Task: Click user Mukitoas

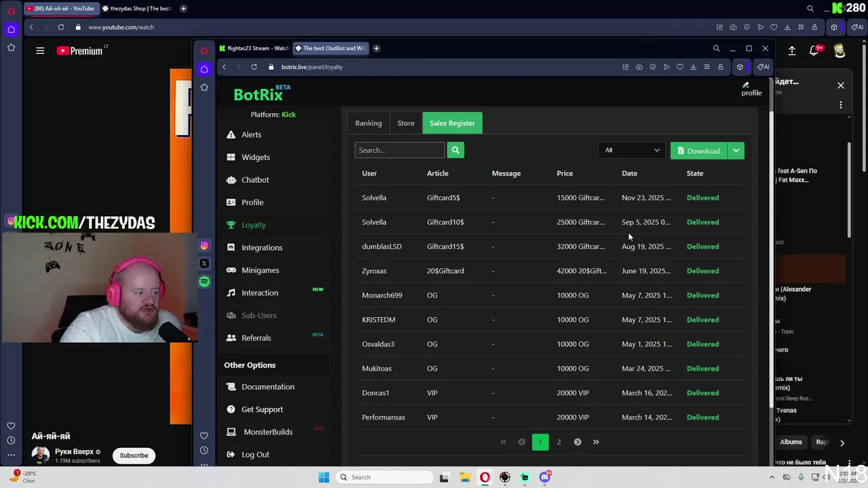Action: pyautogui.click(x=376, y=368)
